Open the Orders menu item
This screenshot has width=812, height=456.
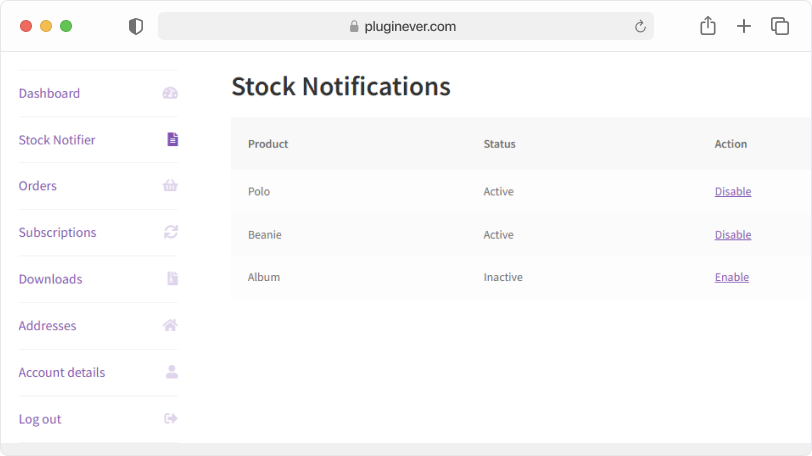coord(37,186)
